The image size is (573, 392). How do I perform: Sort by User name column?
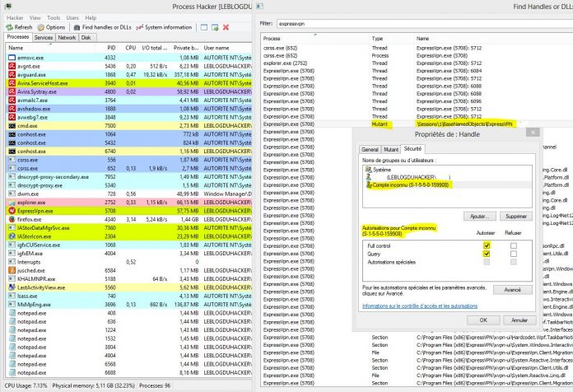point(226,48)
